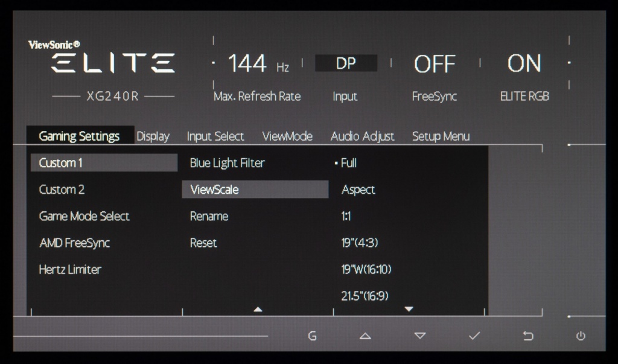This screenshot has height=364, width=618.
Task: Click the ELITE RGB label
Action: 524,97
